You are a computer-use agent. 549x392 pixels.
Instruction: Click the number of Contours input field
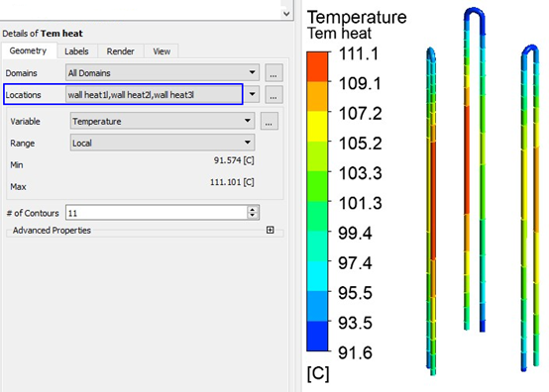click(x=157, y=213)
